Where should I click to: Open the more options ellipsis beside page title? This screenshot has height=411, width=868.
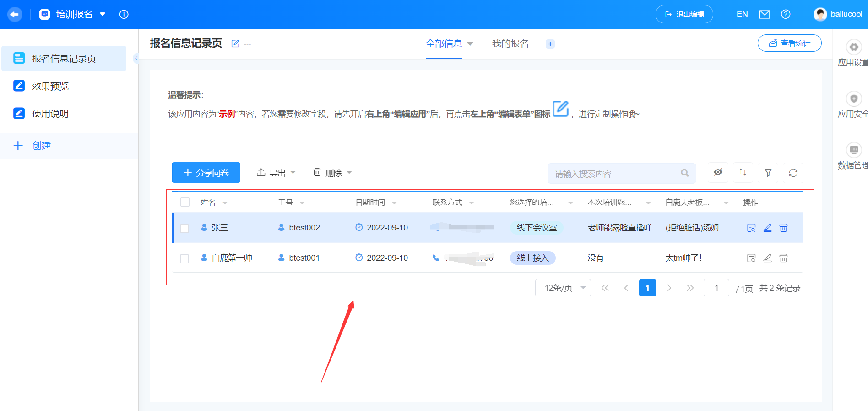coord(248,44)
